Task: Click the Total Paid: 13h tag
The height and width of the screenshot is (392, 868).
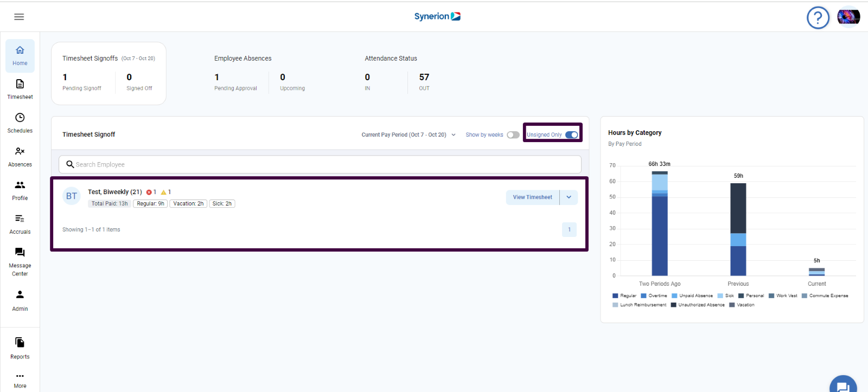Action: [110, 204]
